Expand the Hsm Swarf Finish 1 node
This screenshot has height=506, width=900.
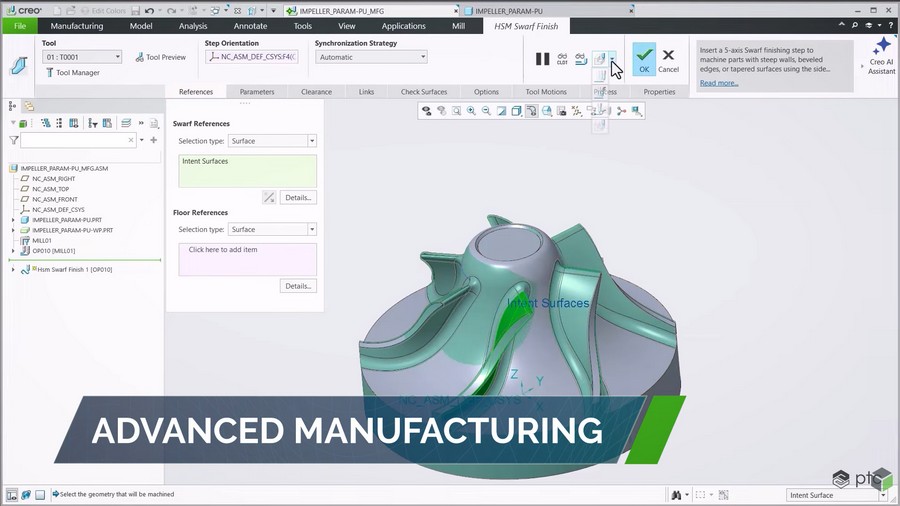click(x=13, y=270)
